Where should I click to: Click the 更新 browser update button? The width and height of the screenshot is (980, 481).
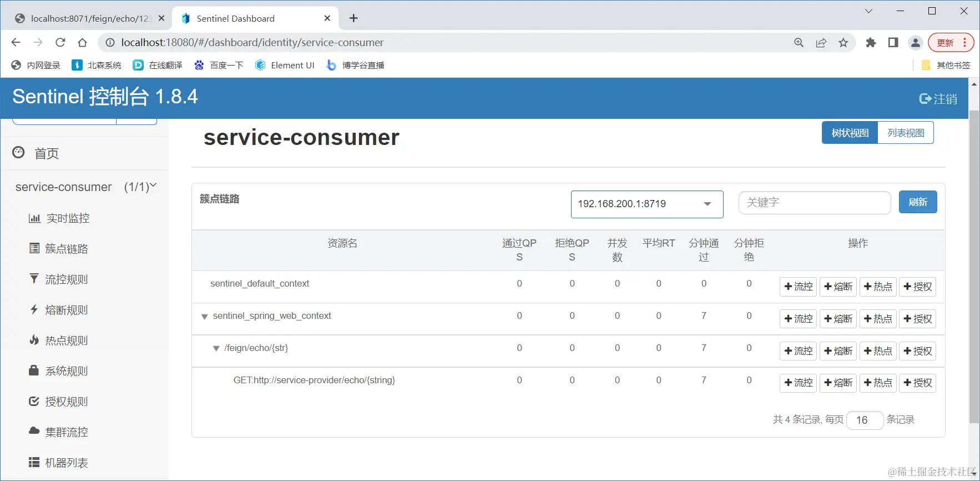951,43
